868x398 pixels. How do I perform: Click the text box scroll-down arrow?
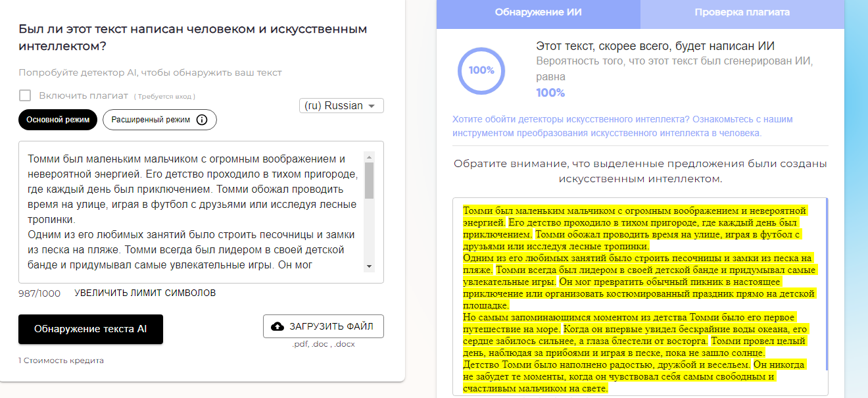[369, 266]
